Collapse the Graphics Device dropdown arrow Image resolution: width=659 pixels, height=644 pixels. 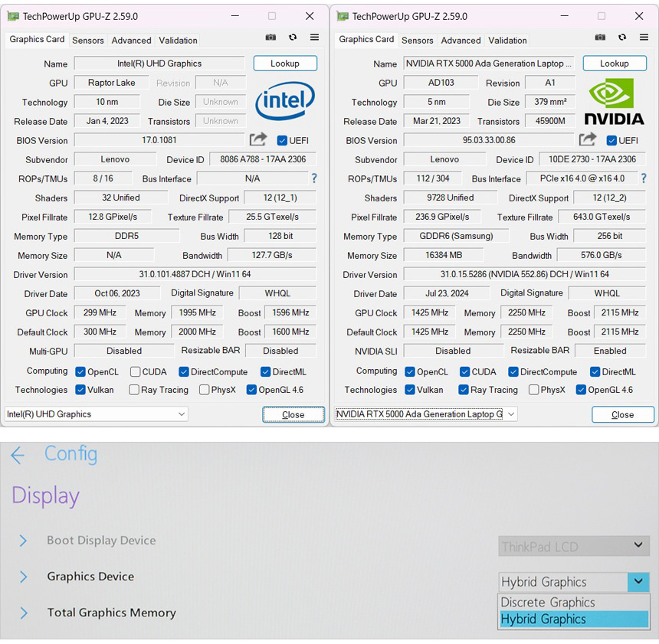pos(638,582)
